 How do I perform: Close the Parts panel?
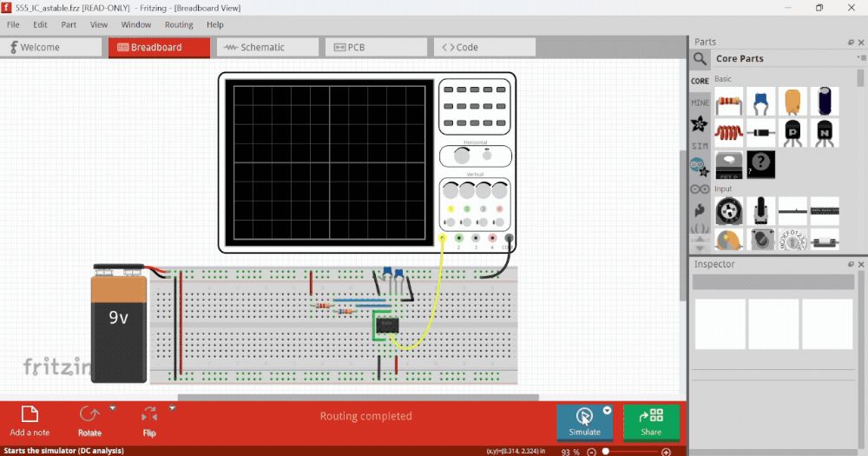861,42
